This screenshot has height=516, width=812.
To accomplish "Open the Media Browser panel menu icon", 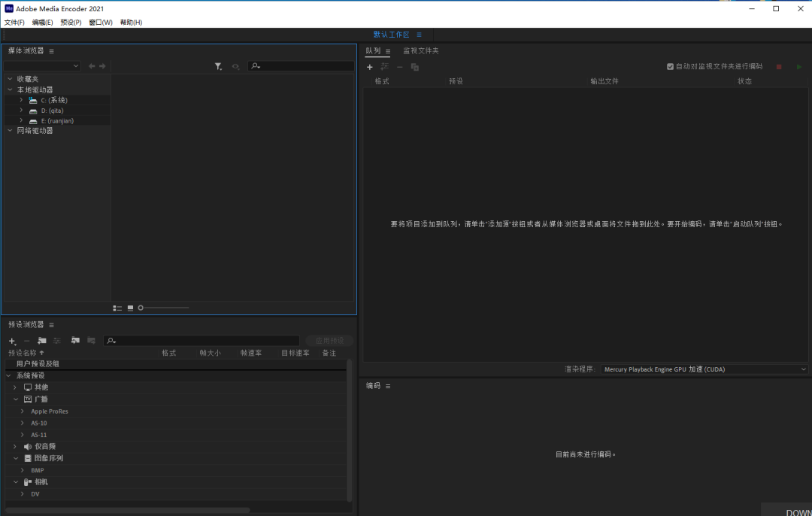I will [51, 51].
